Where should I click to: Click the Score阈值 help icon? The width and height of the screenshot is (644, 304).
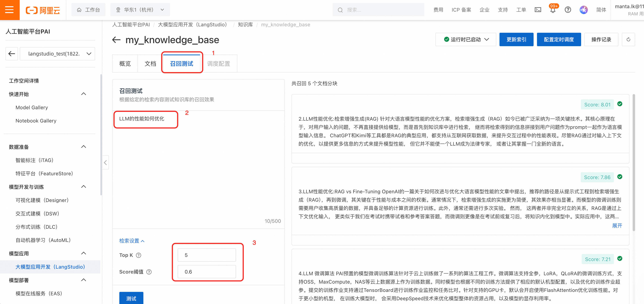(x=149, y=272)
